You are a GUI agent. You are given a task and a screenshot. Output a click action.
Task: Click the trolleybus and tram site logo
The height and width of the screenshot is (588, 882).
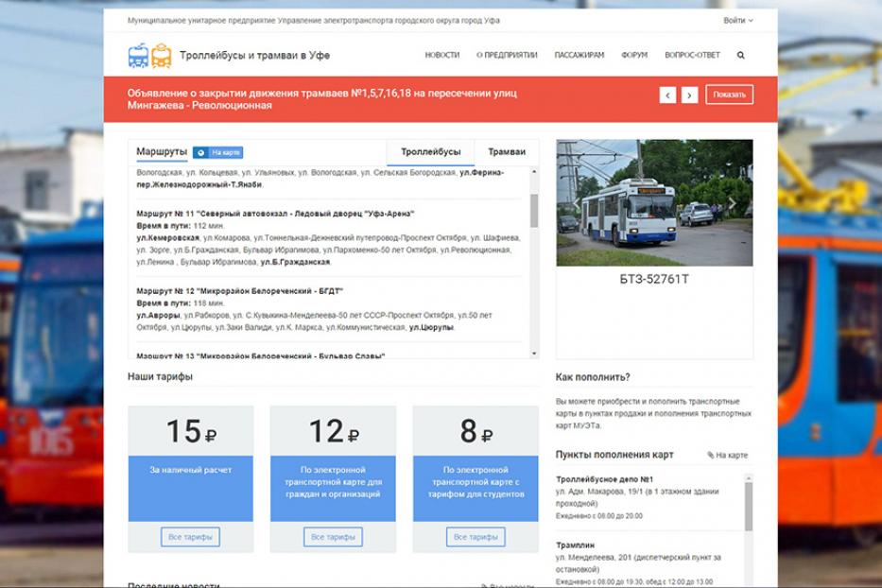point(149,55)
